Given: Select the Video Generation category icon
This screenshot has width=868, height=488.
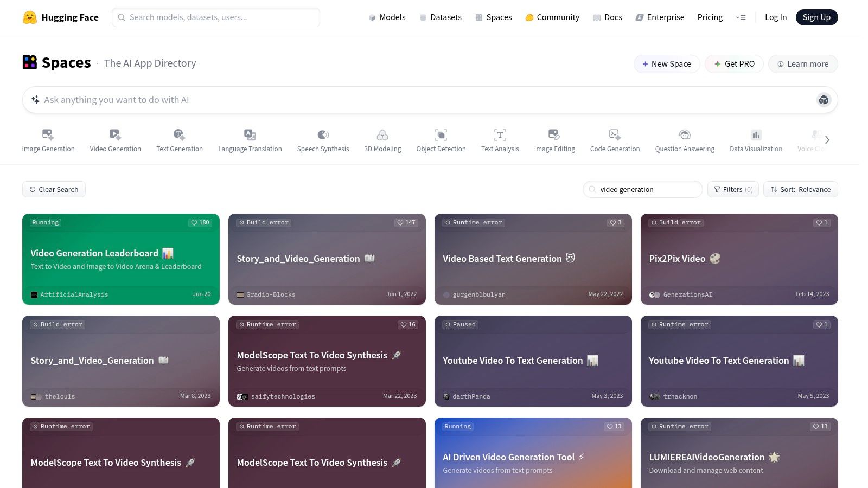Looking at the screenshot, I should coord(115,134).
